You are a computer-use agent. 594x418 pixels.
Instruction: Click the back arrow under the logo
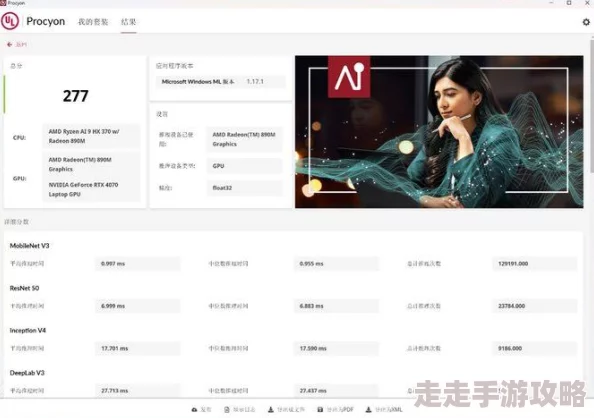point(9,44)
